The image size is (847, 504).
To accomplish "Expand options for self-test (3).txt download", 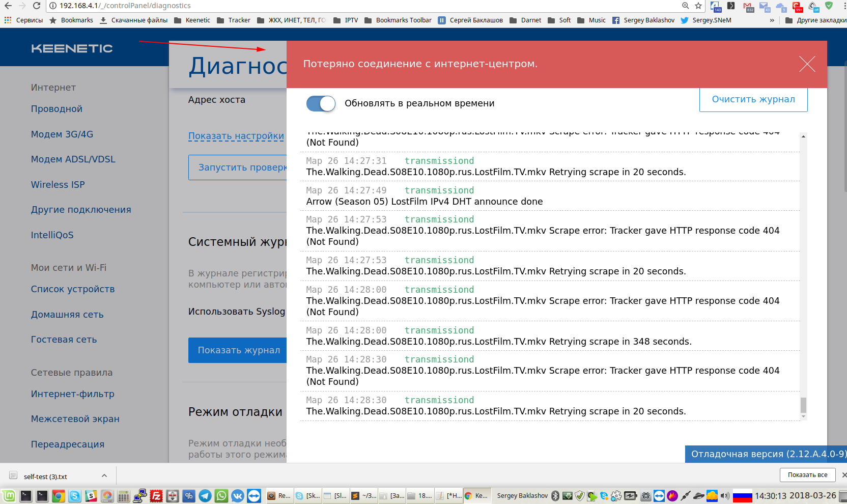I will pos(104,475).
